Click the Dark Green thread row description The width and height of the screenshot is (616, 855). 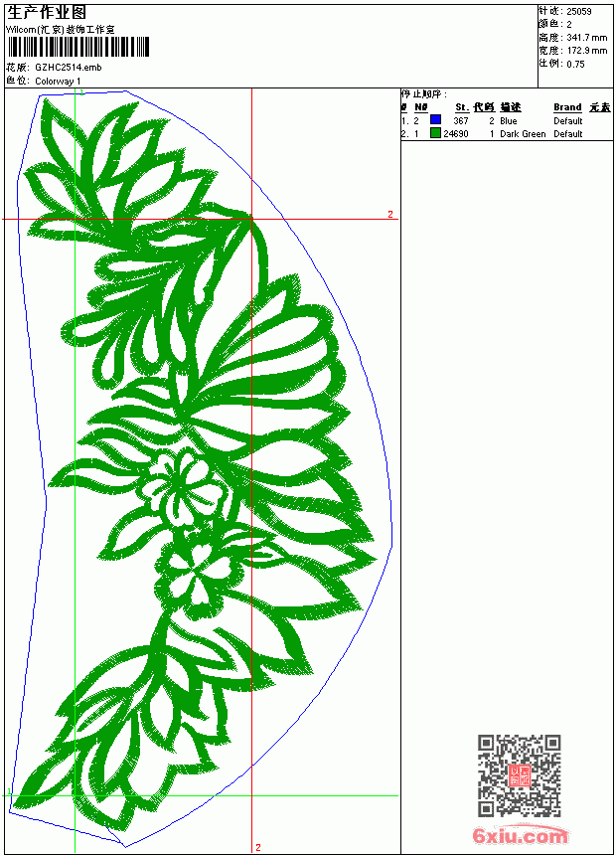click(523, 134)
